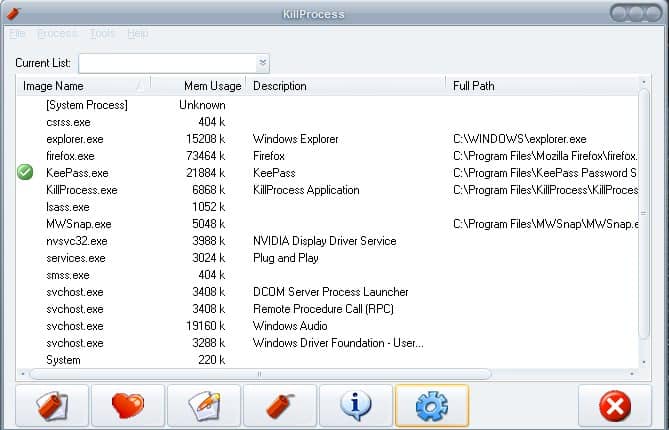Sort by the Full Path column header
This screenshot has height=430, width=669.
click(x=542, y=86)
